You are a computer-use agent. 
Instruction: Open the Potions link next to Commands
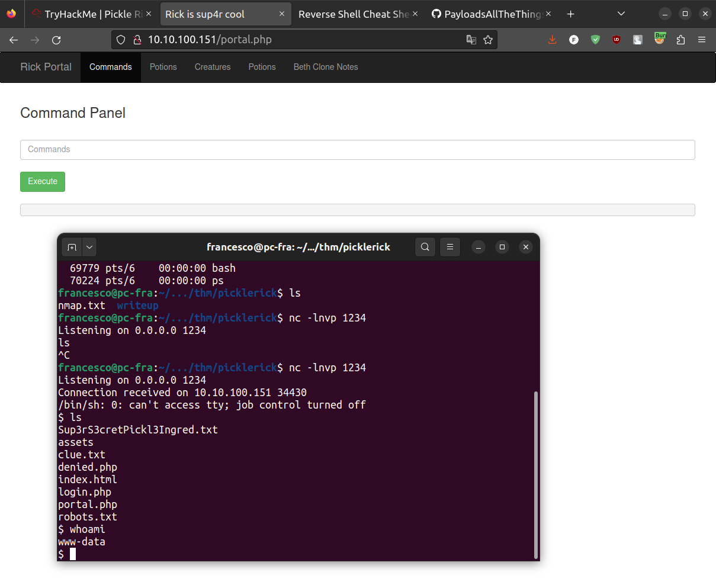point(163,67)
